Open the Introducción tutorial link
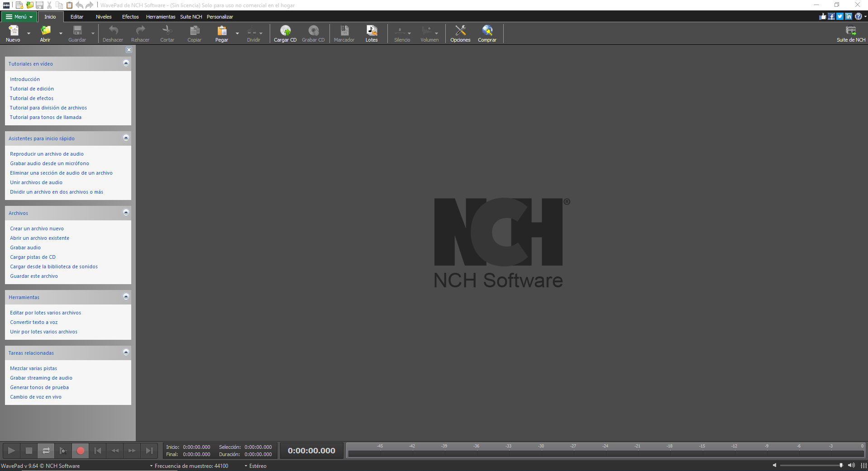 coord(25,79)
